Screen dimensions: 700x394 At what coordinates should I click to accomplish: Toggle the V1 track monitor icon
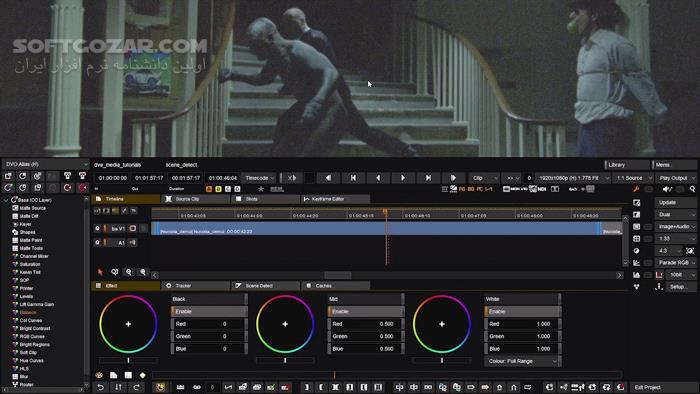(x=133, y=228)
